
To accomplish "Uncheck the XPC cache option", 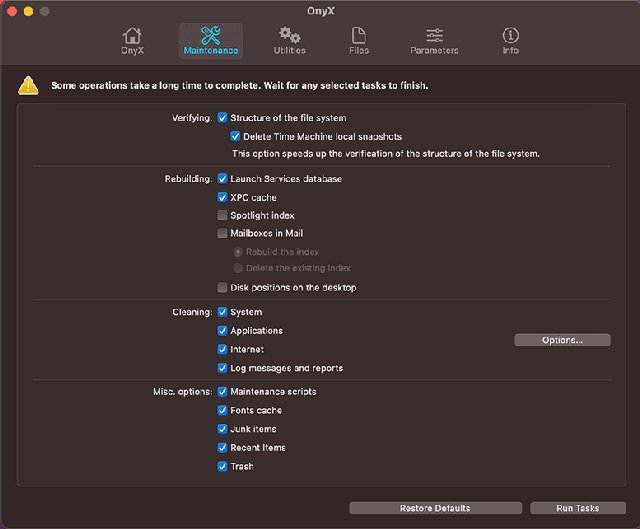I will coord(223,198).
